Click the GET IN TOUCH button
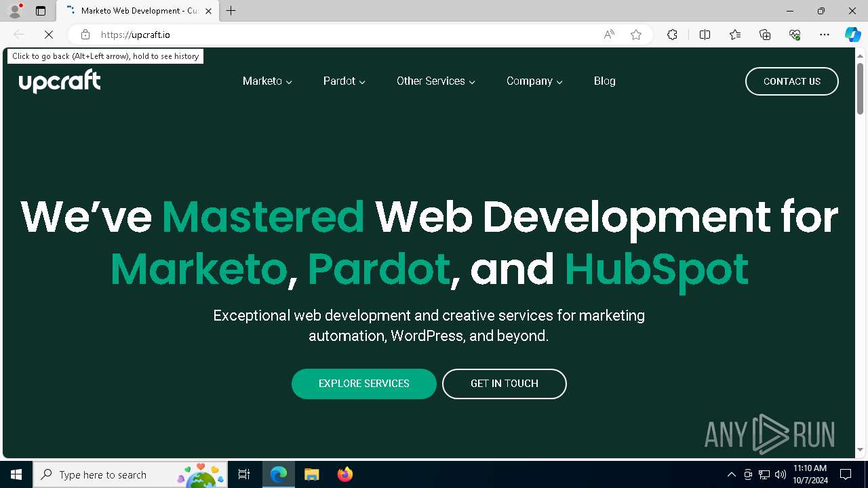The image size is (868, 488). [x=505, y=384]
